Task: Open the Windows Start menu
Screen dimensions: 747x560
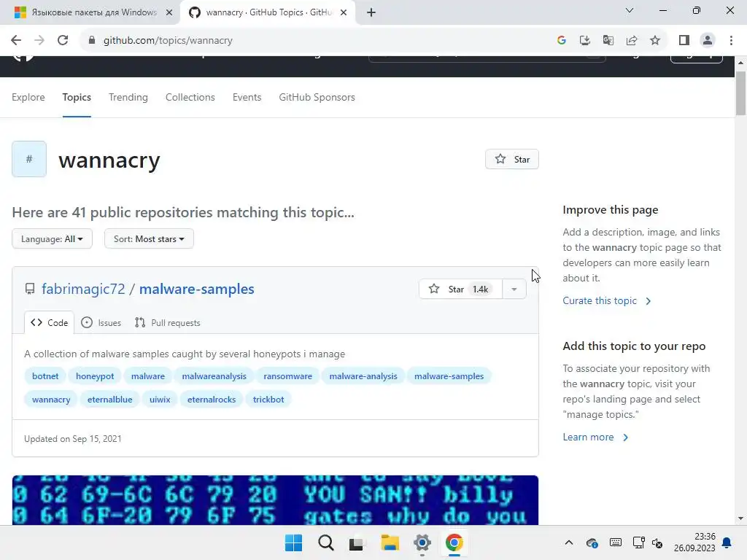Action: pos(293,542)
